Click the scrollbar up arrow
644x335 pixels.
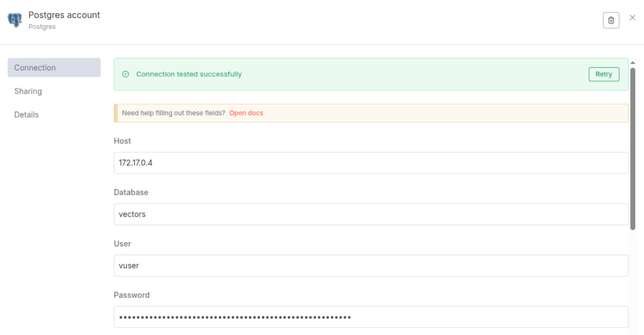coord(633,62)
